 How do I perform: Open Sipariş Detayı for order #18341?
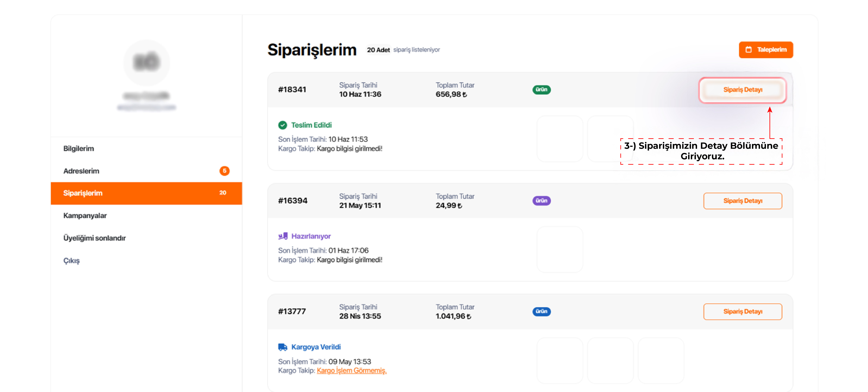[743, 90]
